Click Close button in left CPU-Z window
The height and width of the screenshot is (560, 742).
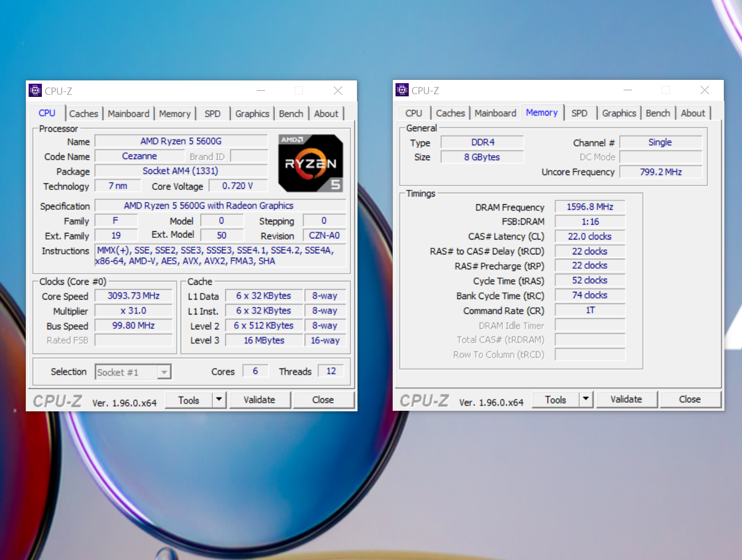pos(323,400)
